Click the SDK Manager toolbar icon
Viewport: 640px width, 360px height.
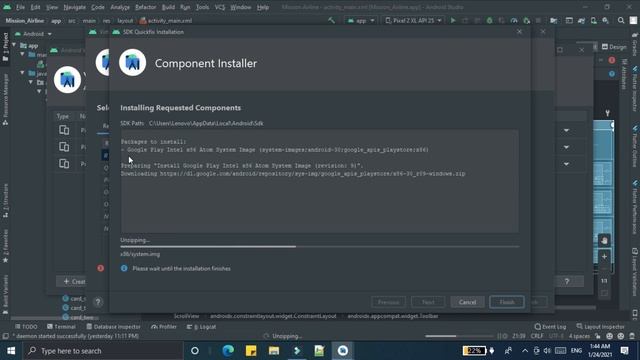pos(605,20)
